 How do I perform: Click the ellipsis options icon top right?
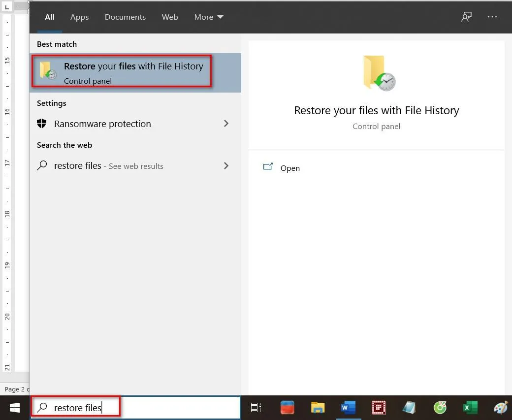coord(492,17)
